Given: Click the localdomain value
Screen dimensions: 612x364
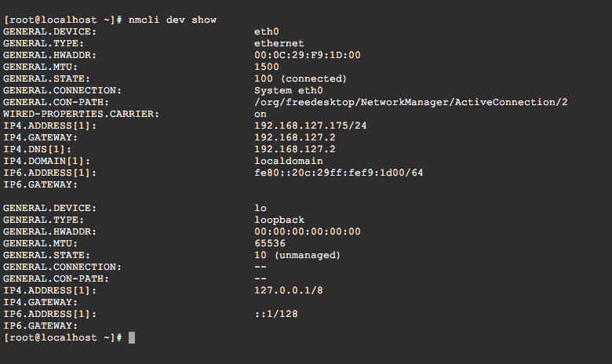Looking at the screenshot, I should (289, 161).
